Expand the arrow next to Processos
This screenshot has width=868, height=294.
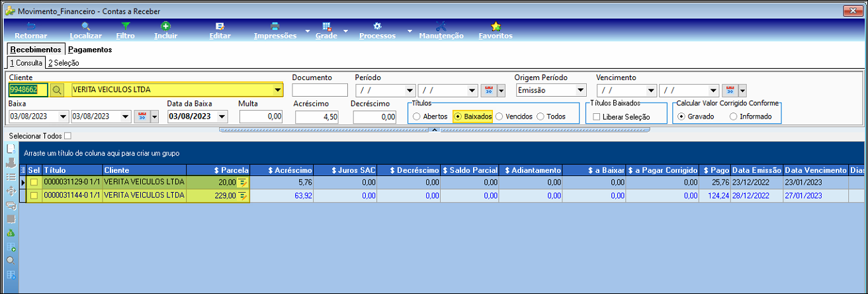point(410,31)
